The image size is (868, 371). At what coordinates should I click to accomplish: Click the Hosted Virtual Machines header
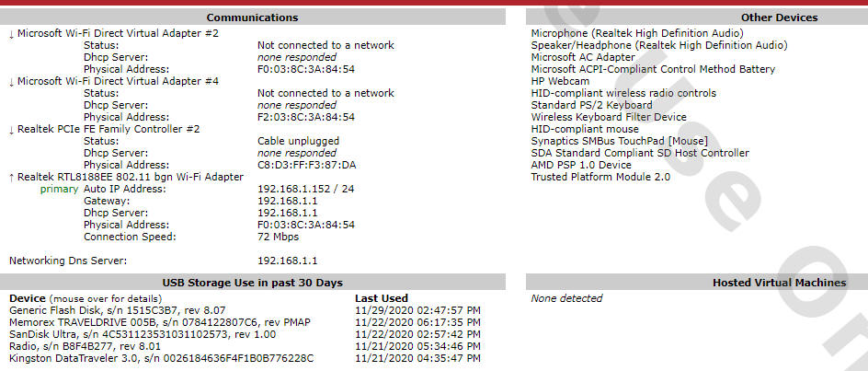697,283
